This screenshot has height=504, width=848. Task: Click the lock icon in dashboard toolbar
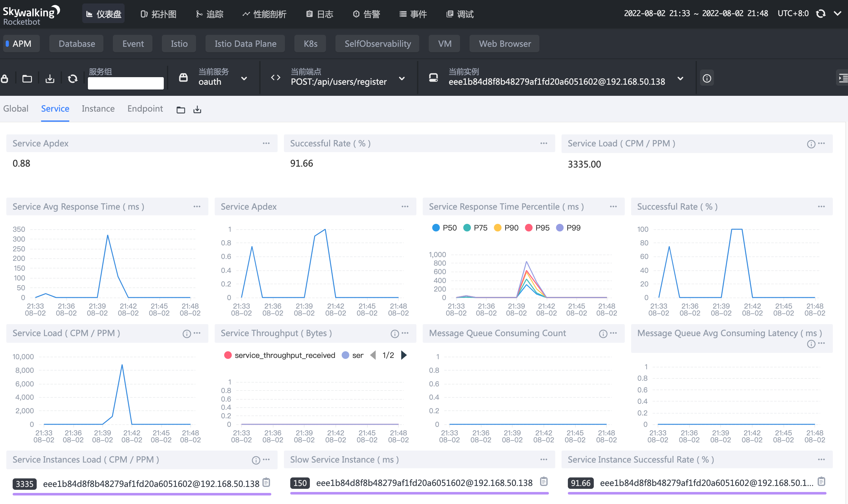pyautogui.click(x=5, y=79)
